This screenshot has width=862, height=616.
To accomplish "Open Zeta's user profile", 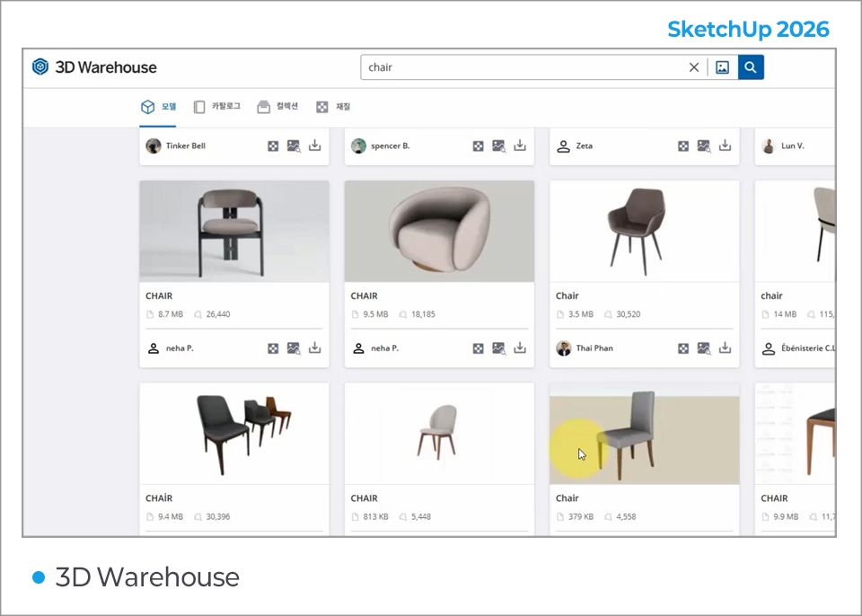I will [575, 145].
